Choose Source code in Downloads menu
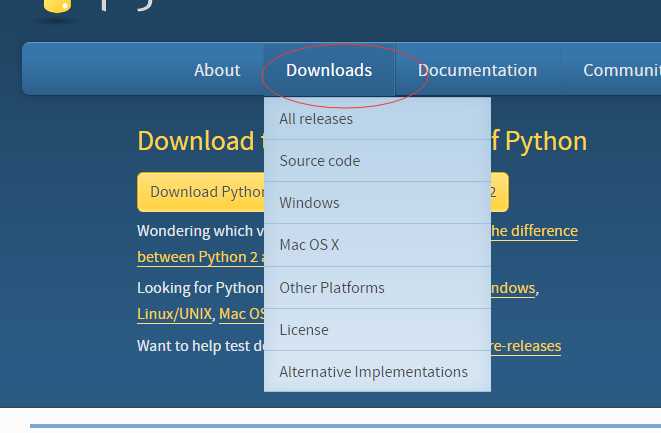Screen dimensions: 661x433 (377, 161)
